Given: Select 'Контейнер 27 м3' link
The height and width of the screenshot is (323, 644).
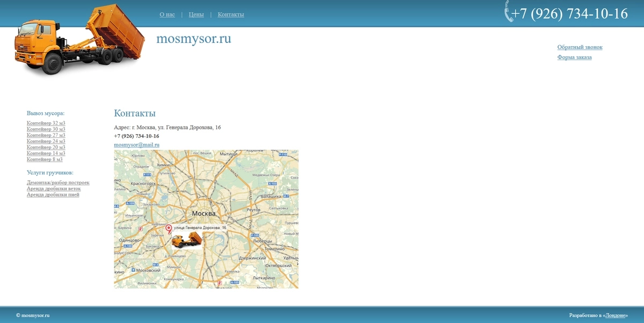Looking at the screenshot, I should (46, 135).
